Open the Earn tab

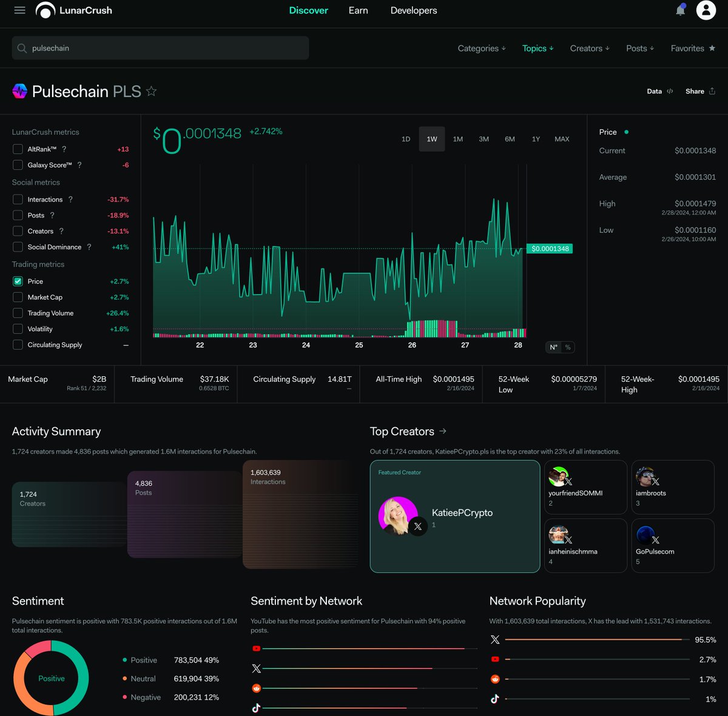pyautogui.click(x=358, y=10)
